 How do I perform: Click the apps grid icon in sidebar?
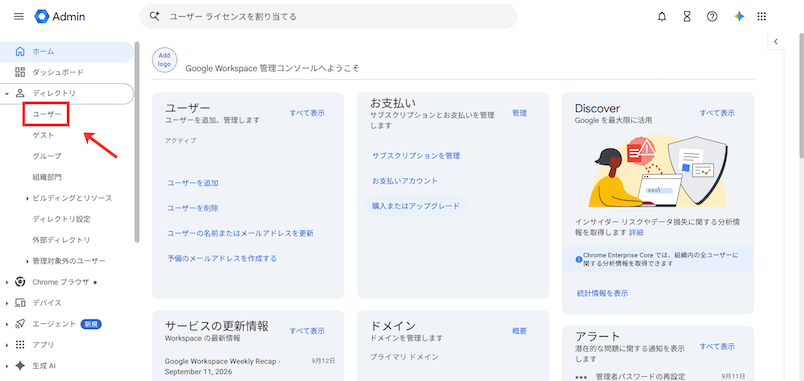click(20, 345)
